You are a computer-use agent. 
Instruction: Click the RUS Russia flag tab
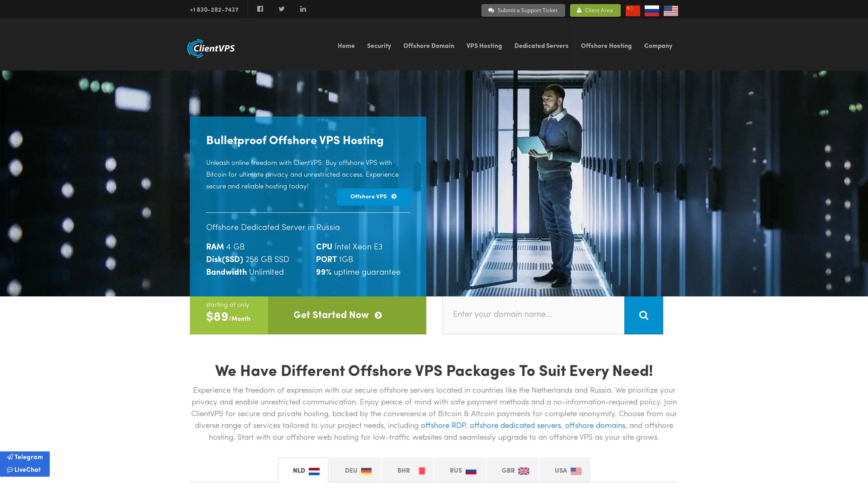462,470
